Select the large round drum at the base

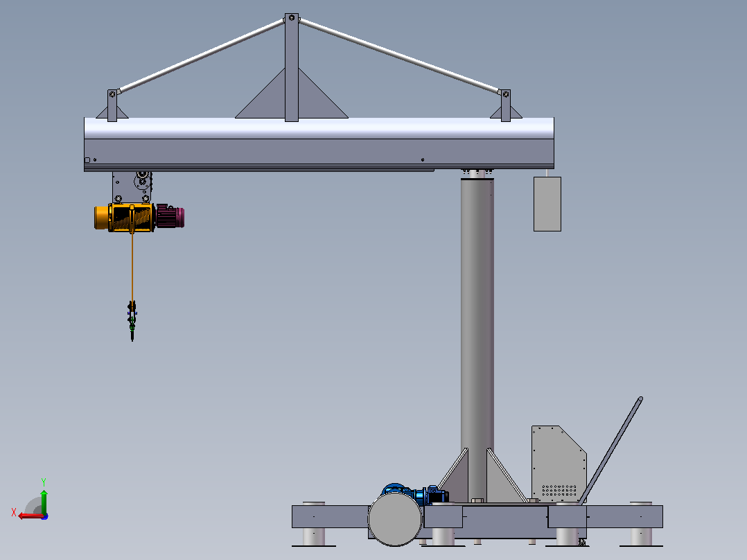(x=395, y=520)
